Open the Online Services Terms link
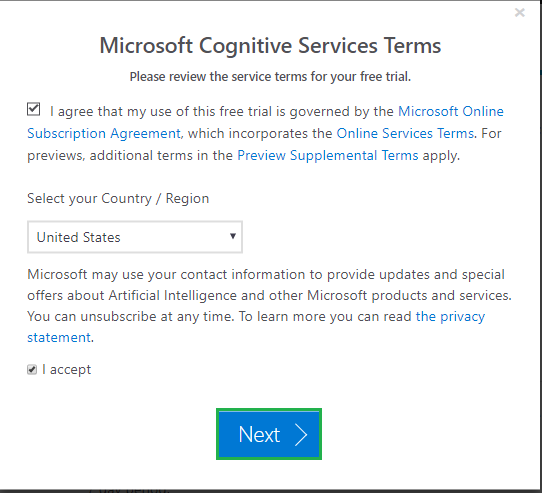The height and width of the screenshot is (493, 542). [x=405, y=133]
